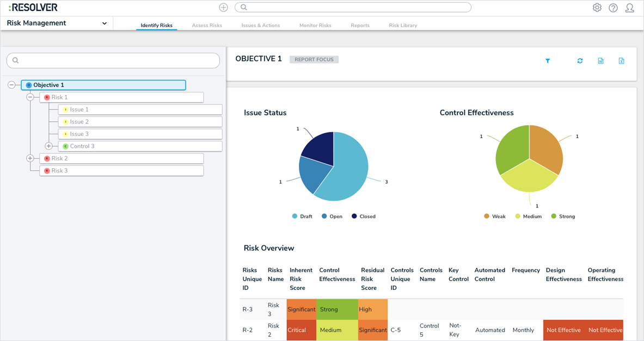The width and height of the screenshot is (644, 341).
Task: Switch to the Reports tab
Action: 360,26
